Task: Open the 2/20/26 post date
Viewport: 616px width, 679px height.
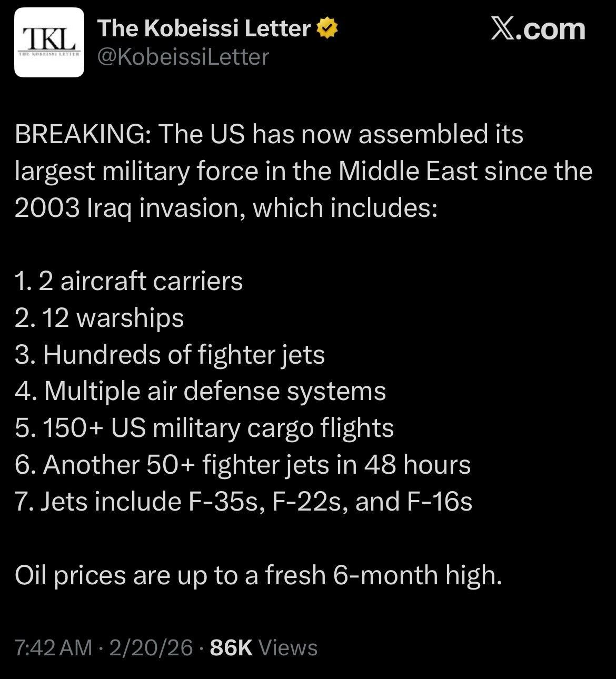Action: [x=151, y=648]
